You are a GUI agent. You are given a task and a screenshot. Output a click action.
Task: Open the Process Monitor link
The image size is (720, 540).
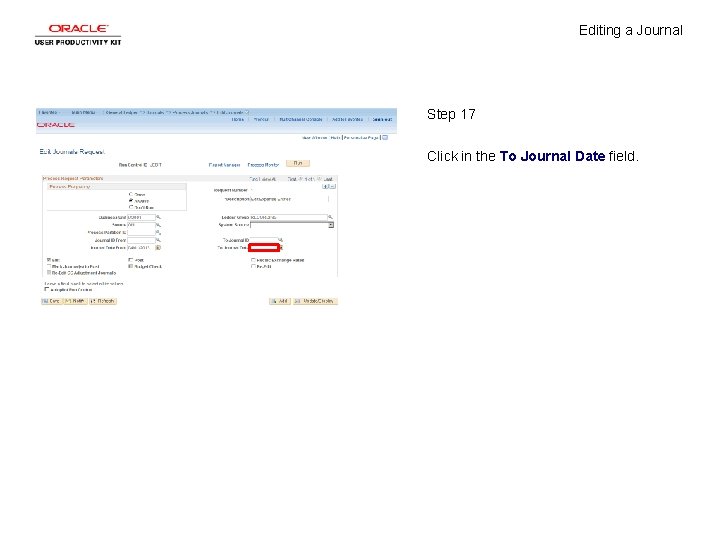pos(263,165)
